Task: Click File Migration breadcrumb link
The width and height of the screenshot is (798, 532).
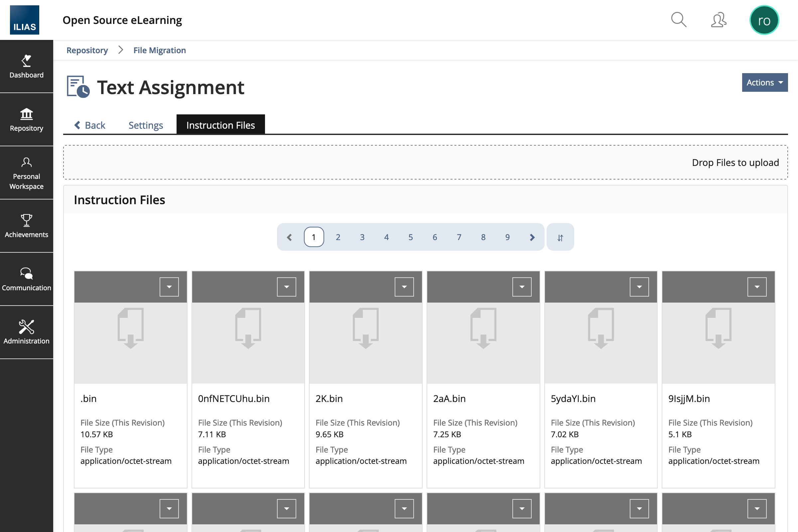Action: [x=160, y=50]
